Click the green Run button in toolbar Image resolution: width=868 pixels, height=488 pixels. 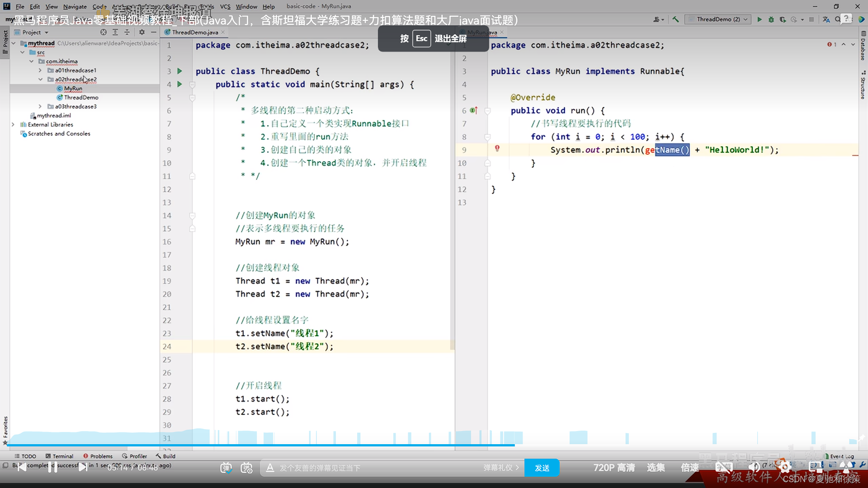759,19
